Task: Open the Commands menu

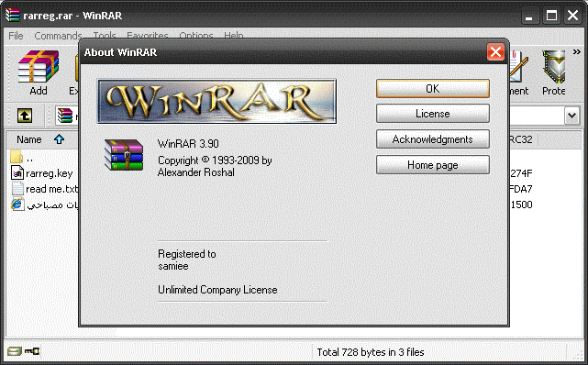Action: [x=58, y=36]
